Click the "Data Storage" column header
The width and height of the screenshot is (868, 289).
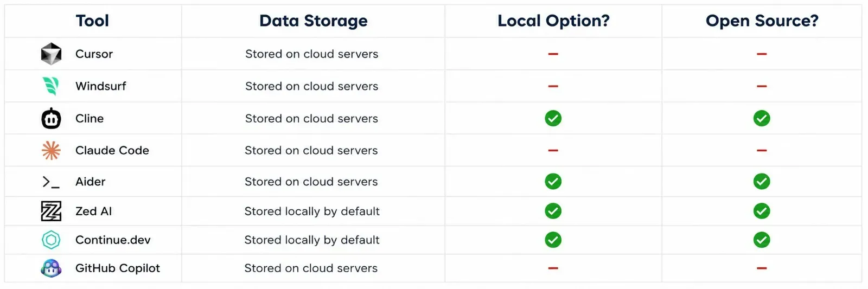coord(314,21)
